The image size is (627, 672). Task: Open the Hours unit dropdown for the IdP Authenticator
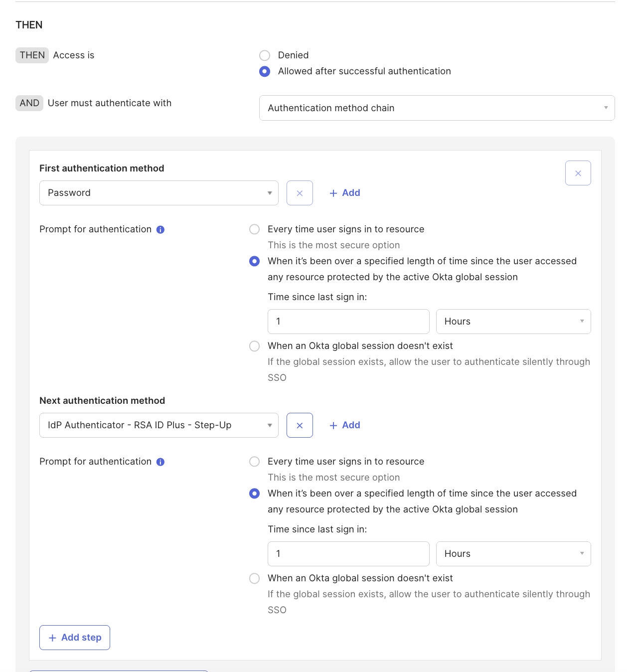(513, 554)
